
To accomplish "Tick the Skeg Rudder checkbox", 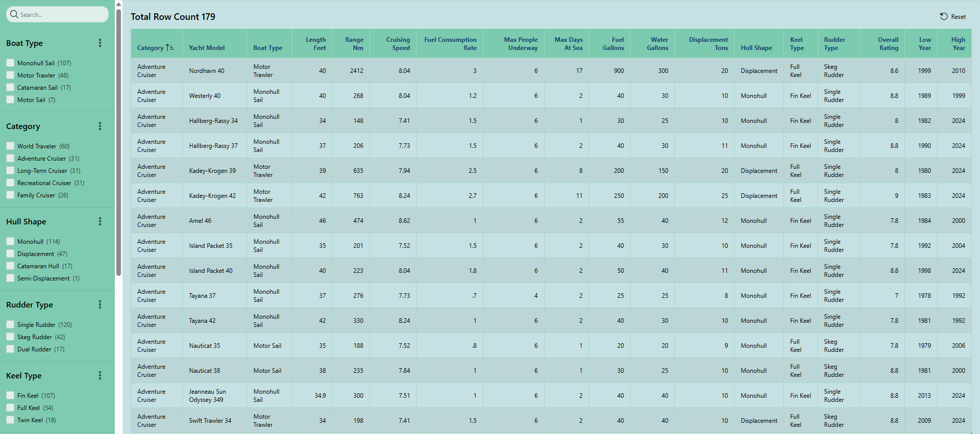I will click(x=10, y=337).
